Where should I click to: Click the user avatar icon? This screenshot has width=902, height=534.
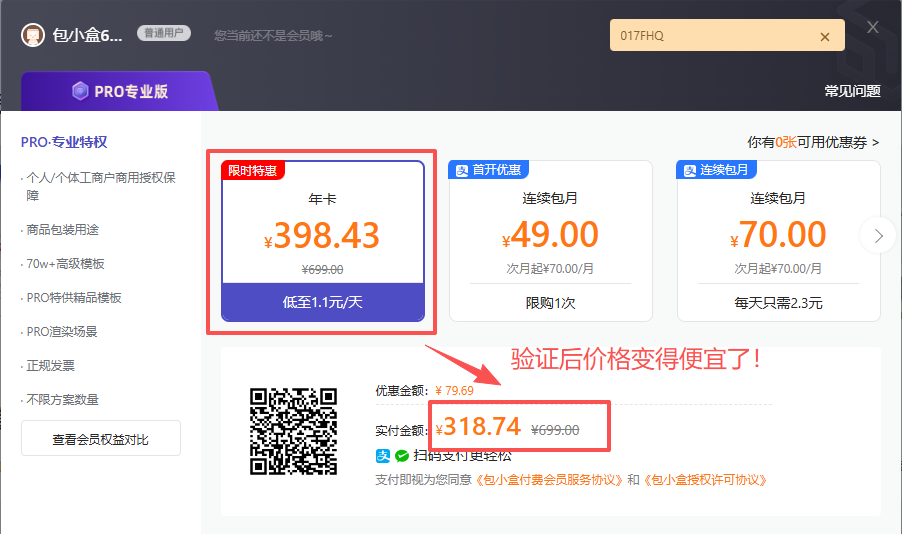[33, 35]
